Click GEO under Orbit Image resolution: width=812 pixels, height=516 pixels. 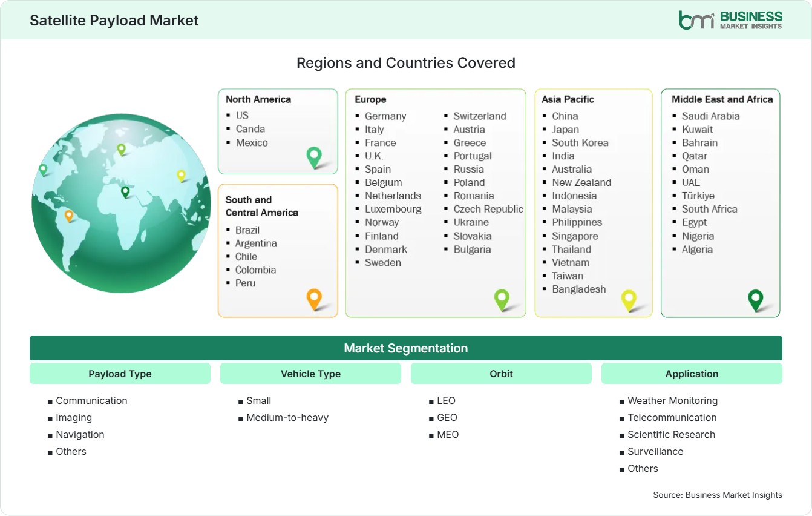point(447,417)
